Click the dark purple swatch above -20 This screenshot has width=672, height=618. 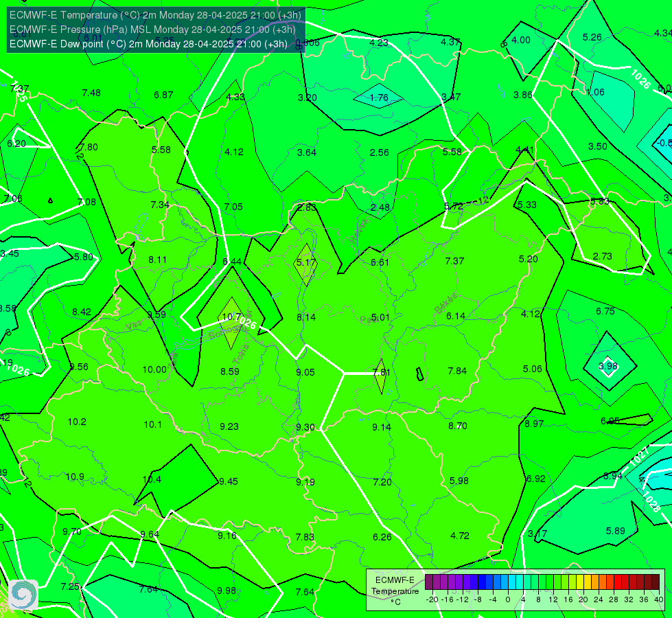point(428,582)
